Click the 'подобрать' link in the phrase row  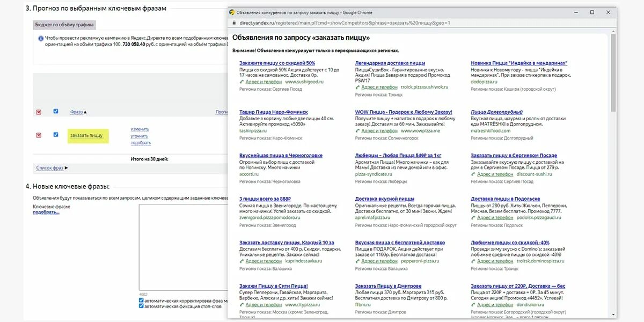point(141,143)
